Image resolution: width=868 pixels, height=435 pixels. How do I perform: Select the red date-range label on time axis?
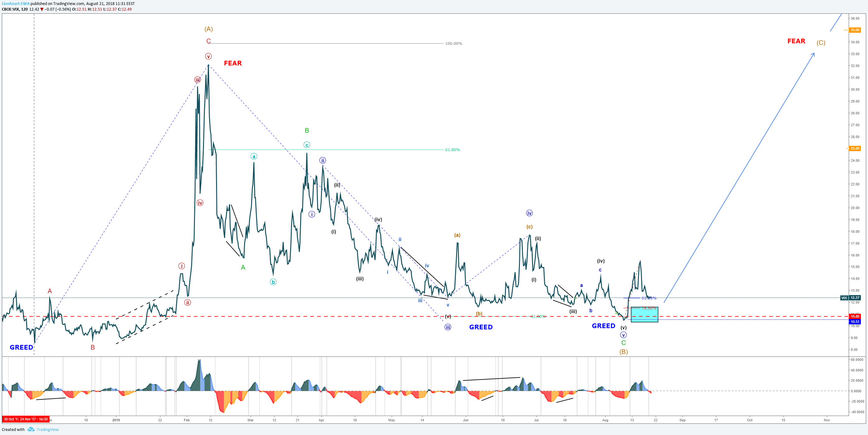[26, 419]
